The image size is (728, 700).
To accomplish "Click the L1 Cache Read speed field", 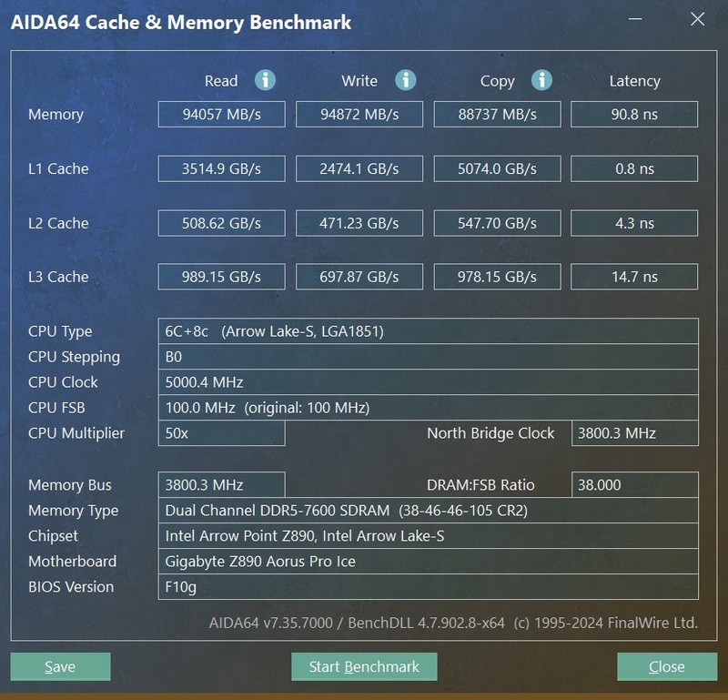I will 221,168.
